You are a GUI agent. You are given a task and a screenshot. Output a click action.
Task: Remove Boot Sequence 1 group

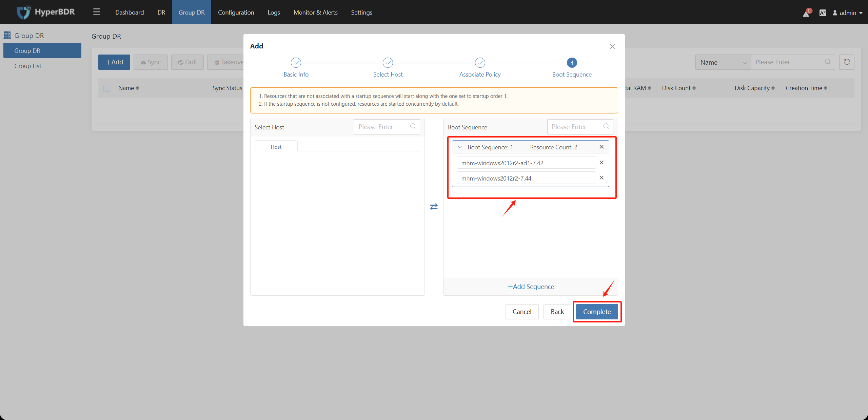pyautogui.click(x=601, y=147)
